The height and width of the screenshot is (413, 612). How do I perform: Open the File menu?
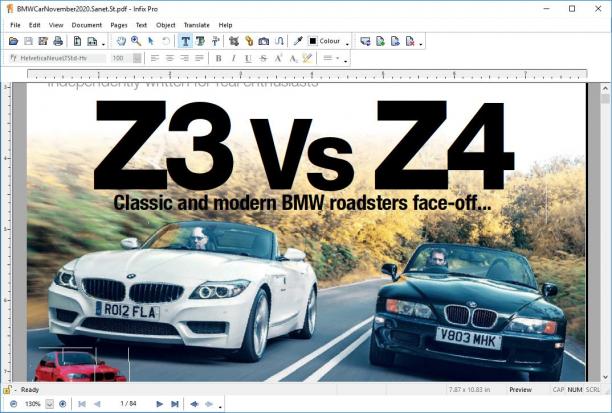point(15,25)
